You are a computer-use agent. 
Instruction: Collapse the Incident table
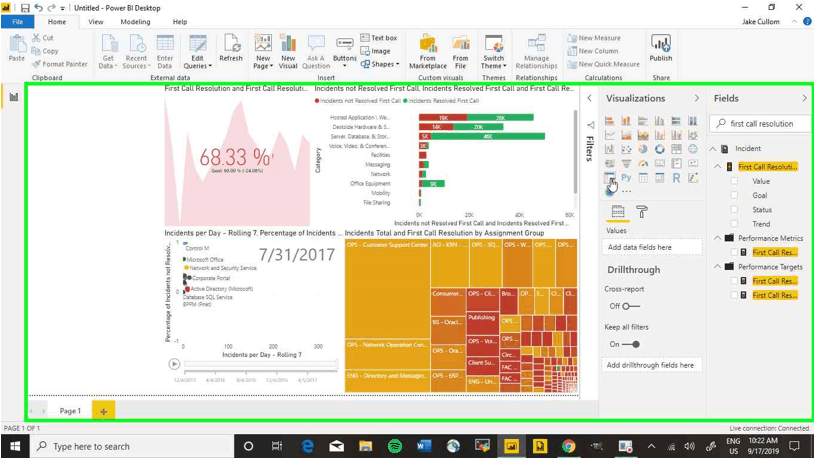coord(713,149)
